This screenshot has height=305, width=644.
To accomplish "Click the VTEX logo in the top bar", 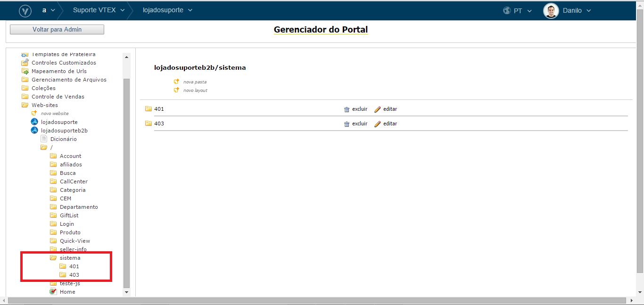I will (x=25, y=10).
